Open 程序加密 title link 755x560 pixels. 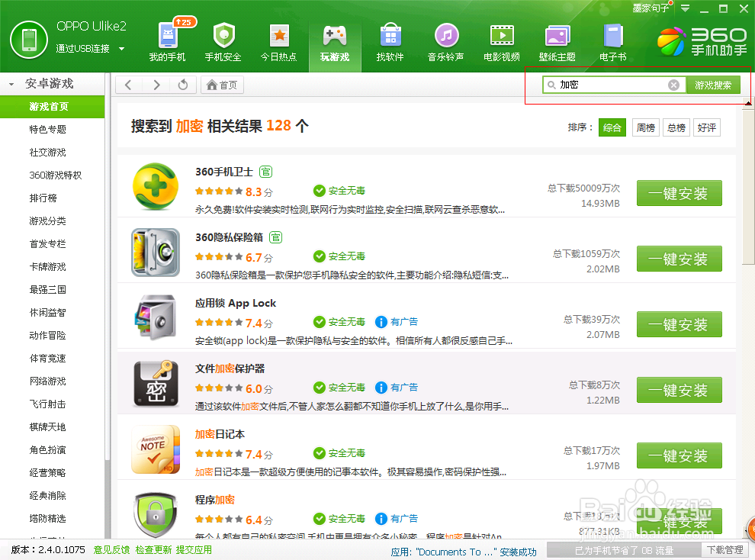click(215, 500)
